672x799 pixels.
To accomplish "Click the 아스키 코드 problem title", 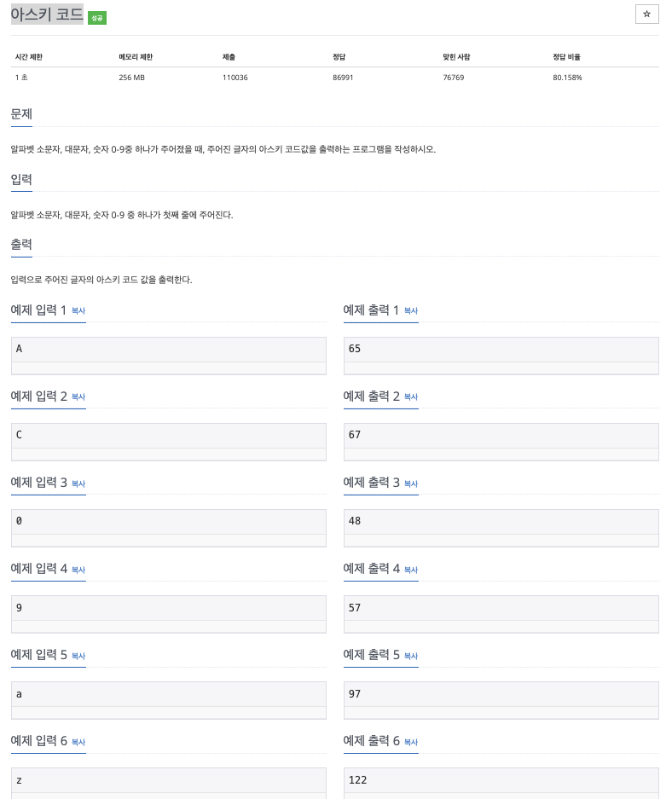I will click(x=47, y=14).
